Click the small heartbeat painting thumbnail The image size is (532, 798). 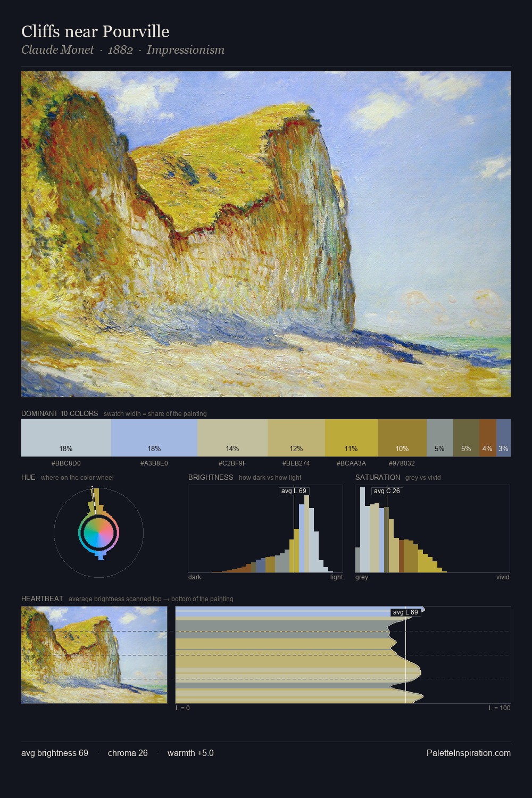[x=94, y=655]
